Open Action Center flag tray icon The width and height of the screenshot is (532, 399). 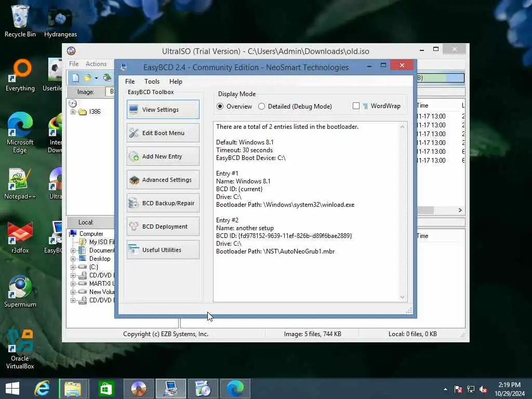click(458, 389)
